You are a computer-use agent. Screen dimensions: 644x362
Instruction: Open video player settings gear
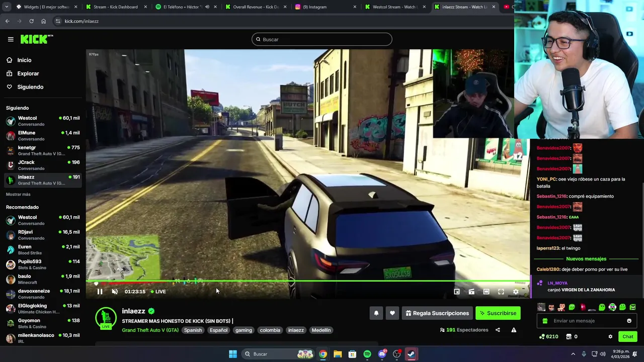point(516,292)
